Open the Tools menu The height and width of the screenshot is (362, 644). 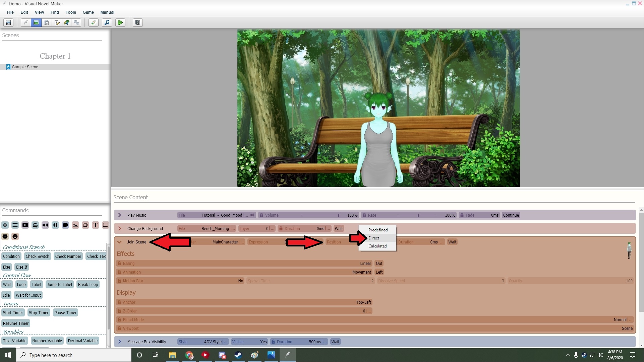pos(71,12)
